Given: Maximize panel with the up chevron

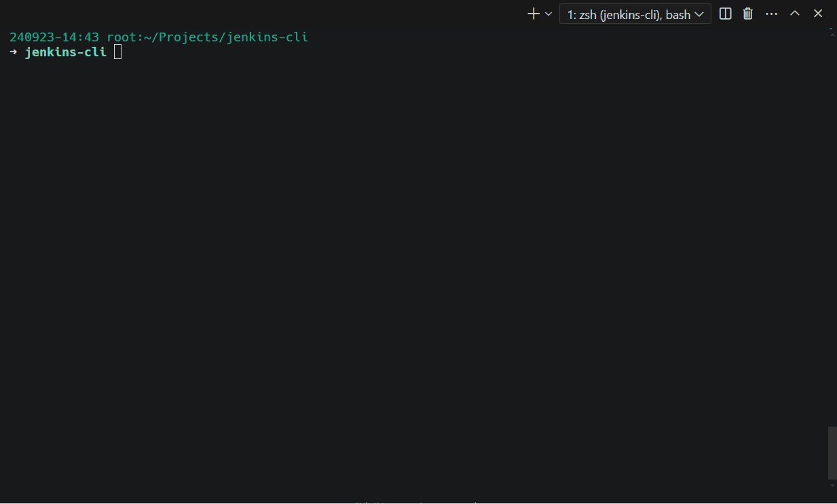Looking at the screenshot, I should (795, 14).
